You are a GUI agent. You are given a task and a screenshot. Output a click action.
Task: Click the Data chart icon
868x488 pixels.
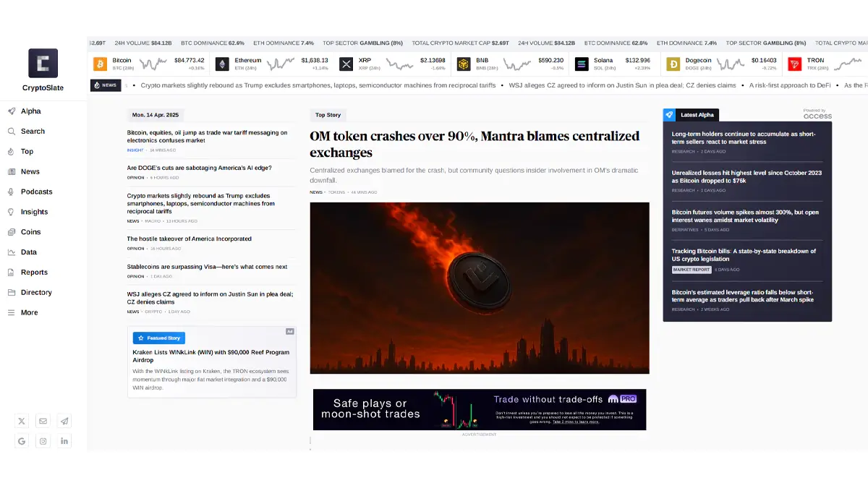(12, 252)
